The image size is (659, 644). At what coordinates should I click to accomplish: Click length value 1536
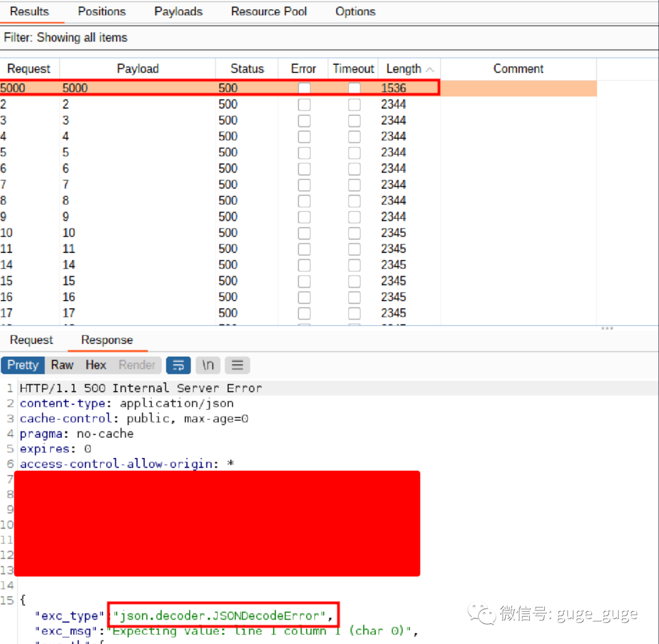pyautogui.click(x=394, y=88)
